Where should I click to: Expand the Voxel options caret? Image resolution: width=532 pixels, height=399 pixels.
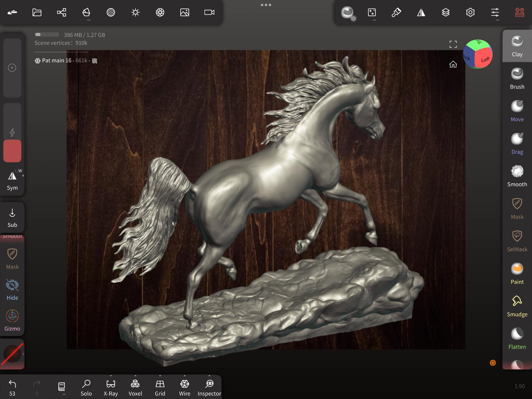(135, 376)
